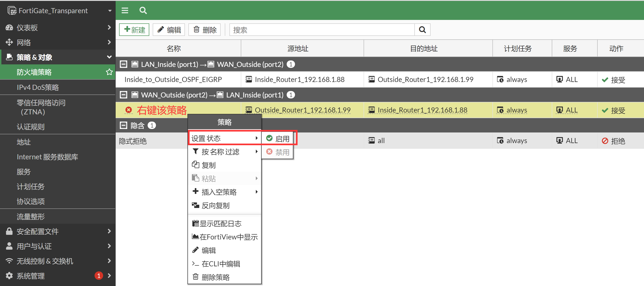Collapse the Implicit policy section
The width and height of the screenshot is (644, 286).
(124, 125)
